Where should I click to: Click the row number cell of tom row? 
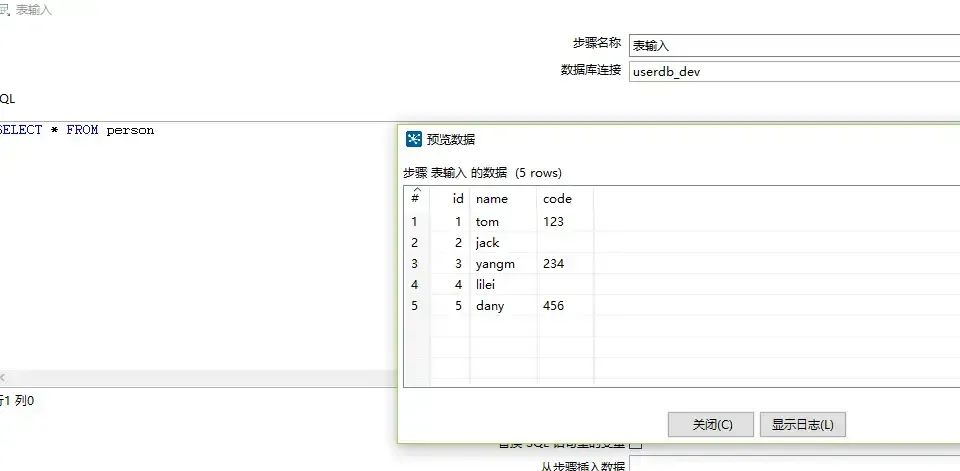pos(416,222)
